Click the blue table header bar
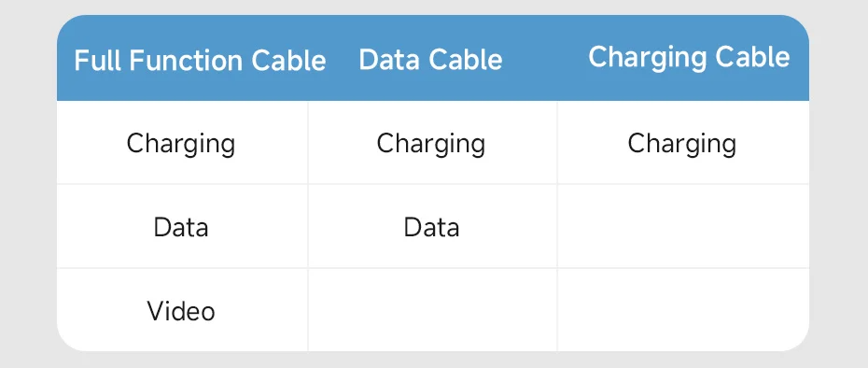Viewport: 868px width, 368px height. (x=432, y=58)
